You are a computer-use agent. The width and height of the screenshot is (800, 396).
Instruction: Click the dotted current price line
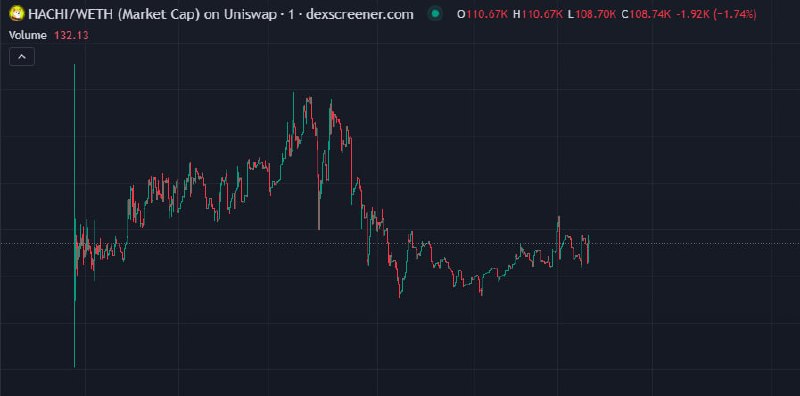pos(400,243)
